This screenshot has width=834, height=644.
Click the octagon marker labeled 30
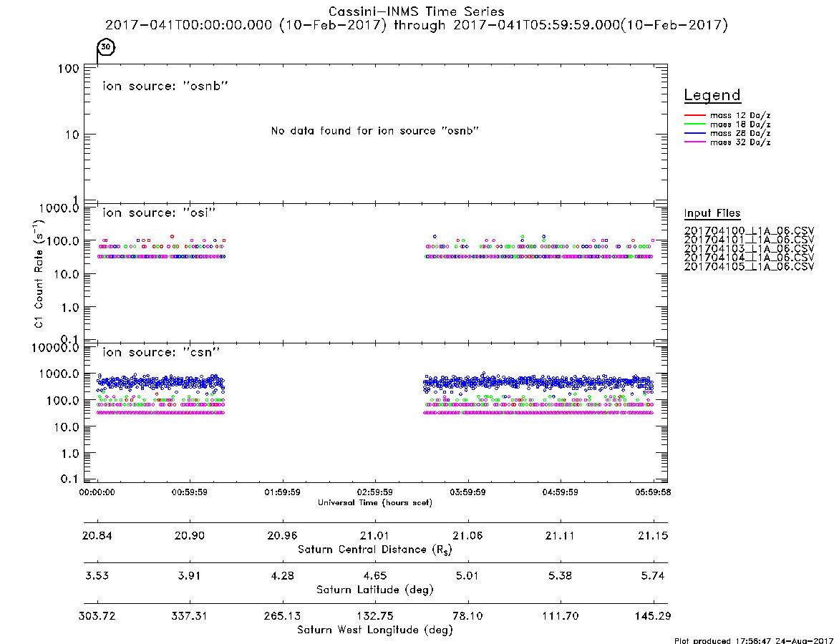[x=107, y=47]
